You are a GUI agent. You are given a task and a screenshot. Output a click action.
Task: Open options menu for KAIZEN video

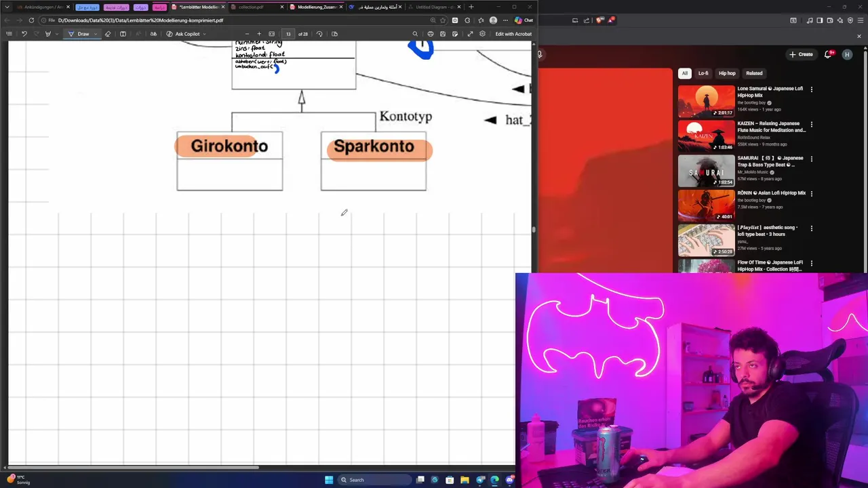(x=811, y=124)
